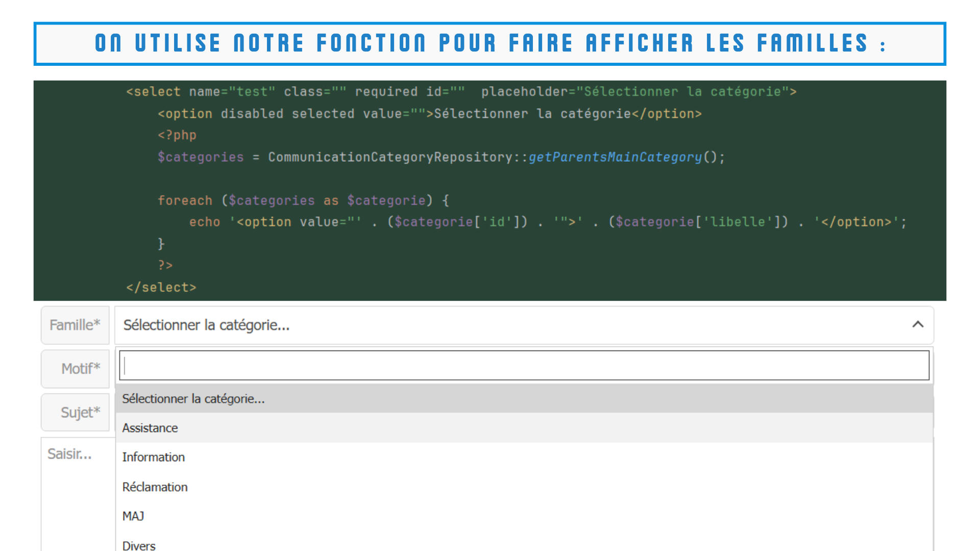Focus the search field inside the dropdown
980x551 pixels.
(x=524, y=365)
